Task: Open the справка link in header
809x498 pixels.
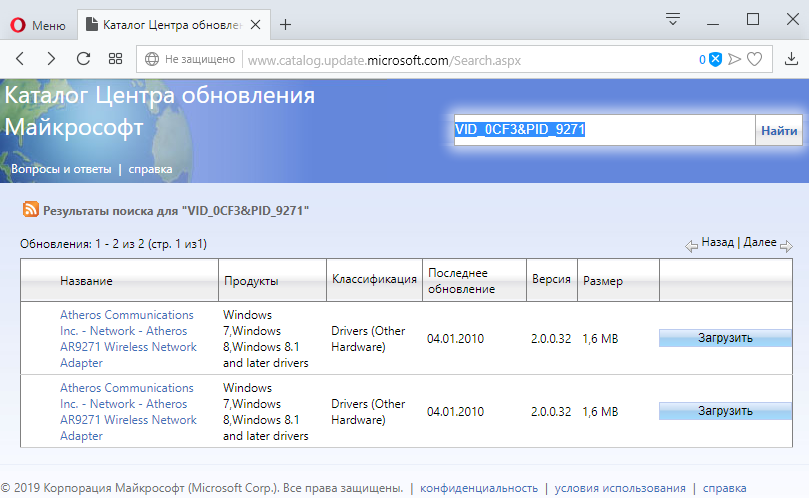Action: [x=150, y=169]
